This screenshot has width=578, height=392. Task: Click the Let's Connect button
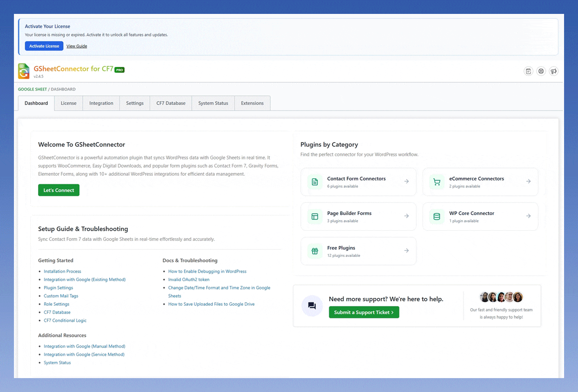(x=59, y=190)
